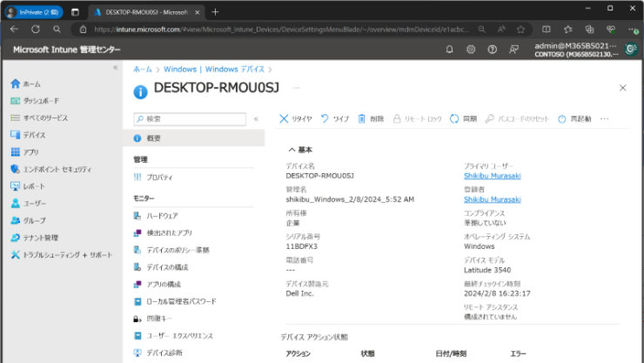This screenshot has height=363, width=644.
Task: Click the InPrivate profile badge
Action: click(x=34, y=12)
